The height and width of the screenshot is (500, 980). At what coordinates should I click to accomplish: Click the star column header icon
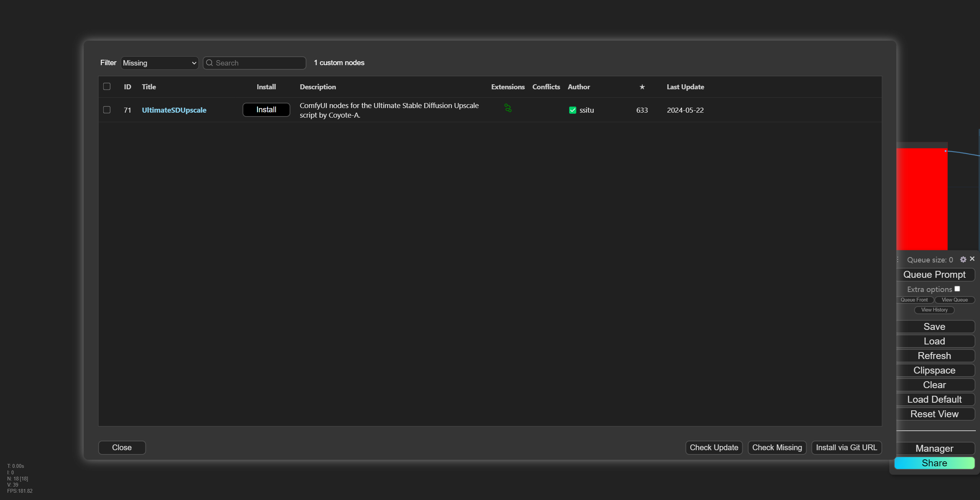coord(642,87)
